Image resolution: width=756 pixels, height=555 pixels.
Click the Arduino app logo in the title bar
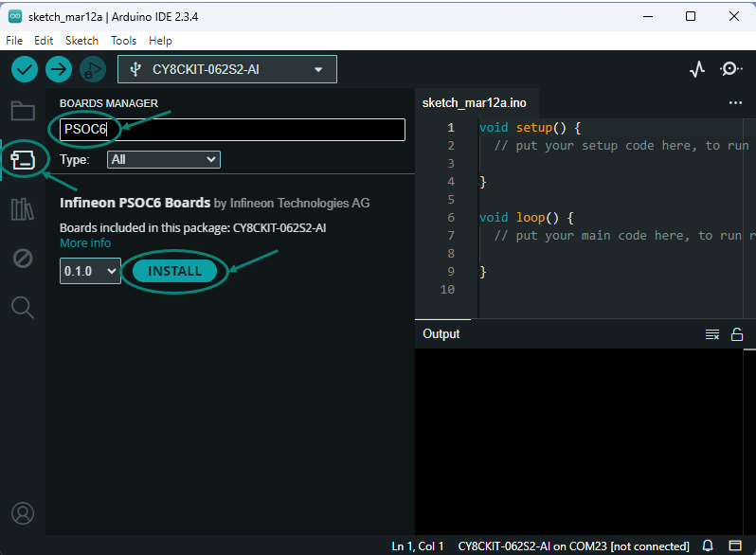tap(15, 16)
